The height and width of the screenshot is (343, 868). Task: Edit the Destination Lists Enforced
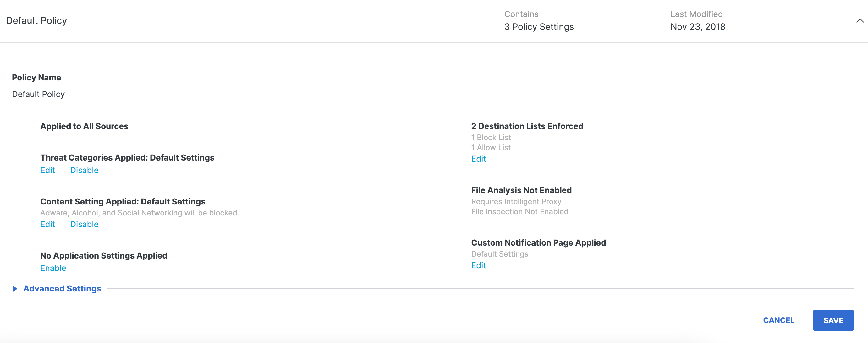[x=478, y=159]
